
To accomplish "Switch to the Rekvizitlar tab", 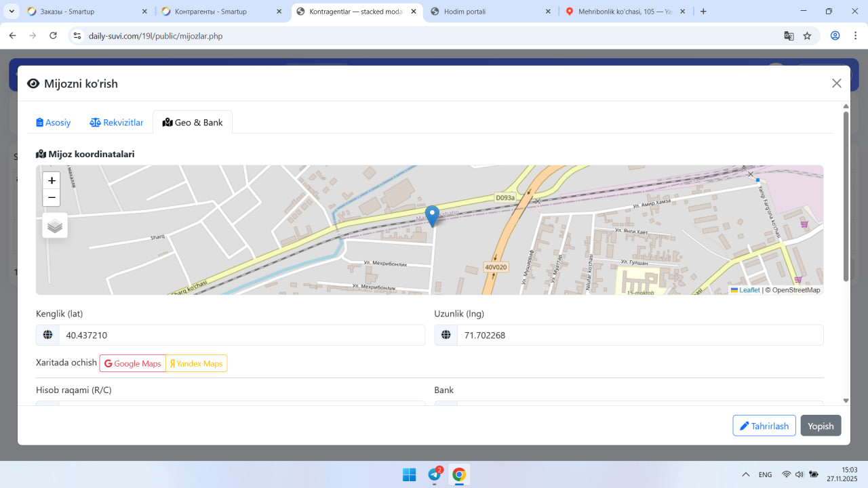I will pyautogui.click(x=117, y=123).
